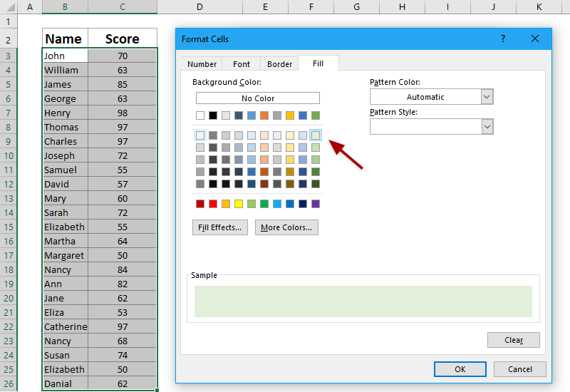The image size is (570, 392).
Task: Choose the highlighted light green swatch
Action: click(316, 135)
